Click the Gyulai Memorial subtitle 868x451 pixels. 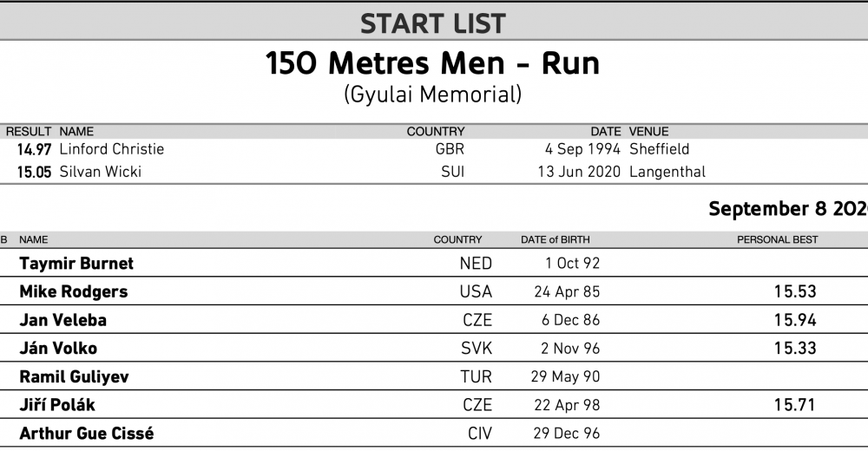coord(432,95)
